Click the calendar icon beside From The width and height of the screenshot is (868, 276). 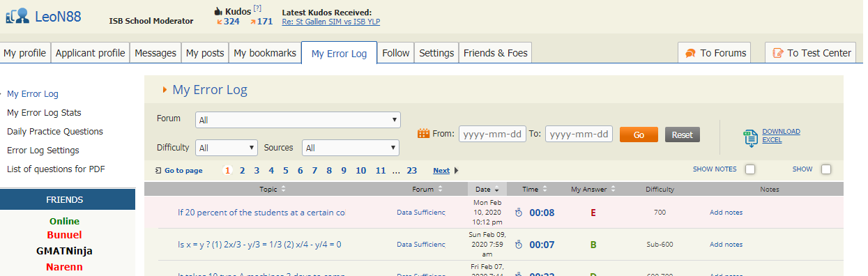point(423,134)
